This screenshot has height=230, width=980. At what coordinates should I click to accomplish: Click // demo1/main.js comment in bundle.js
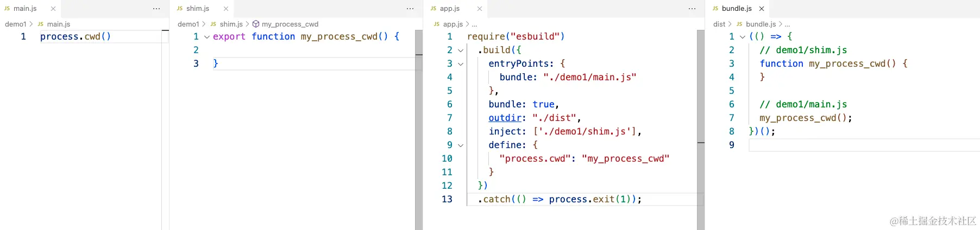(x=803, y=104)
